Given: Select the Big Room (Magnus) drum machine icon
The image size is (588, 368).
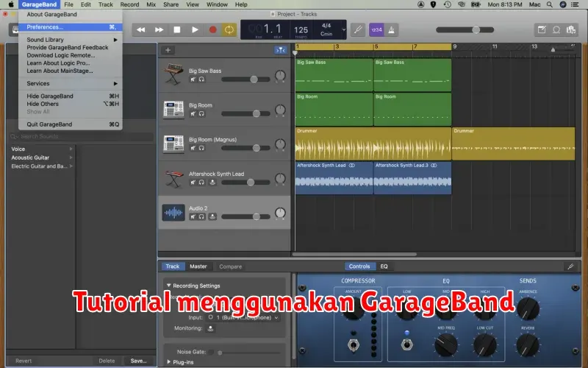Looking at the screenshot, I should point(173,144).
